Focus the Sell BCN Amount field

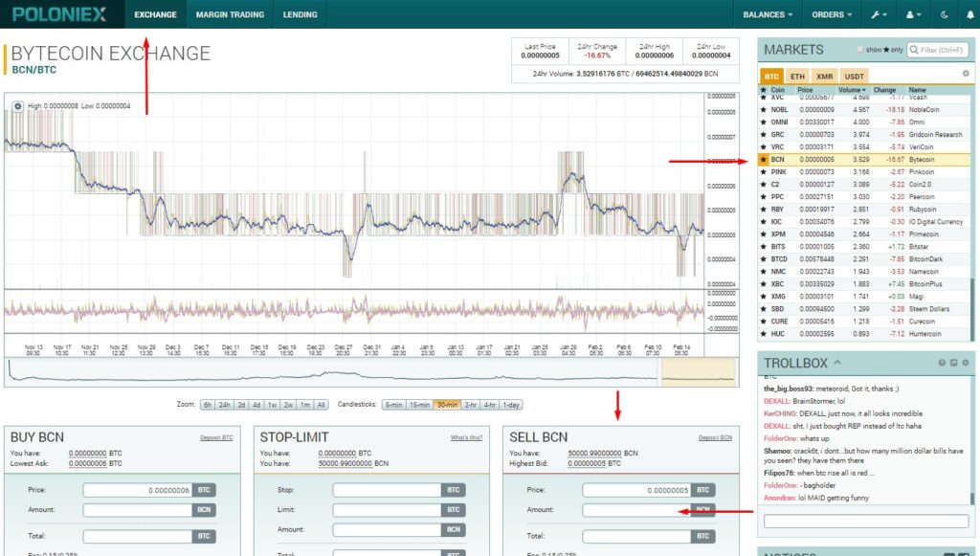pos(636,510)
